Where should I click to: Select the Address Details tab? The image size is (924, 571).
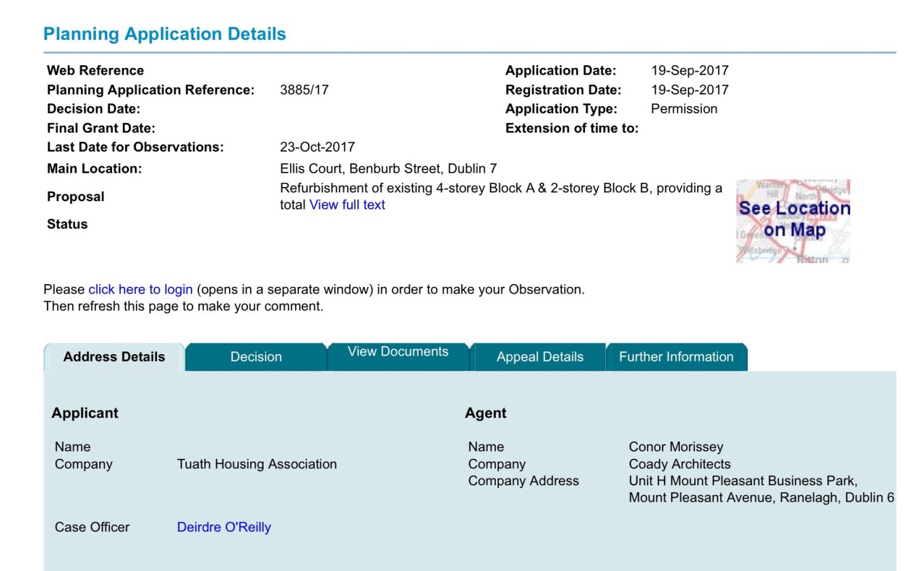114,357
